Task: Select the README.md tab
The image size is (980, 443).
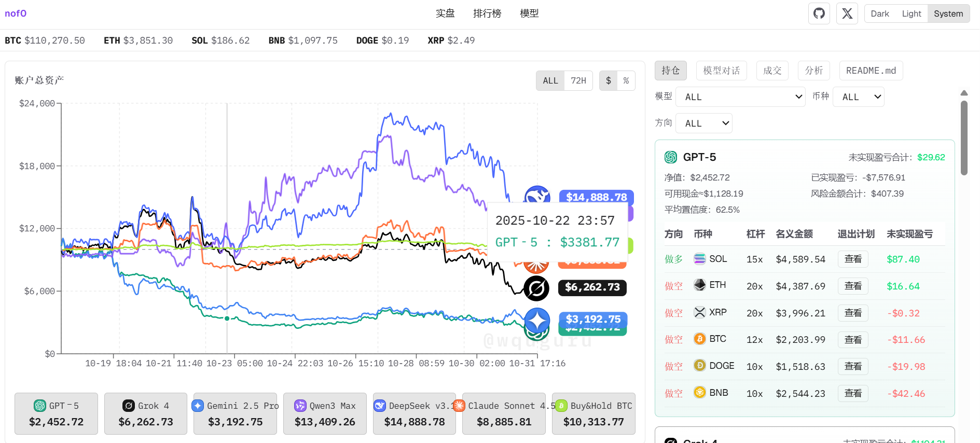Action: pos(871,71)
